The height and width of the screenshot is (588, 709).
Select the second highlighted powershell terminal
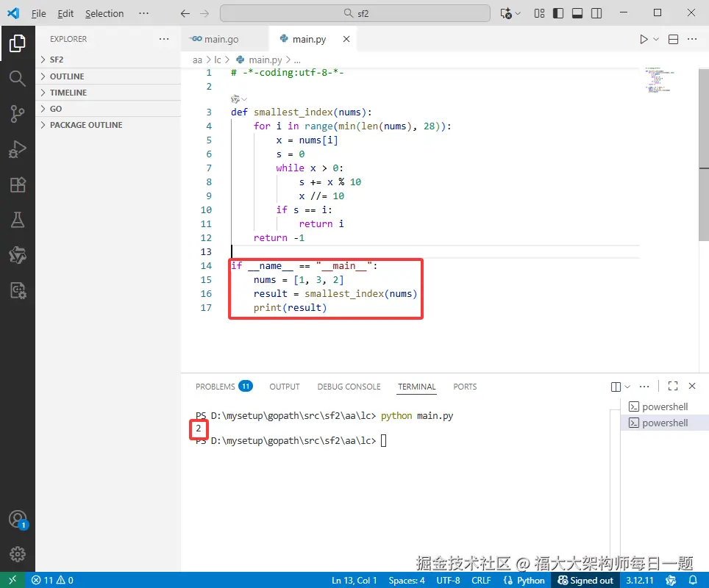coord(664,423)
